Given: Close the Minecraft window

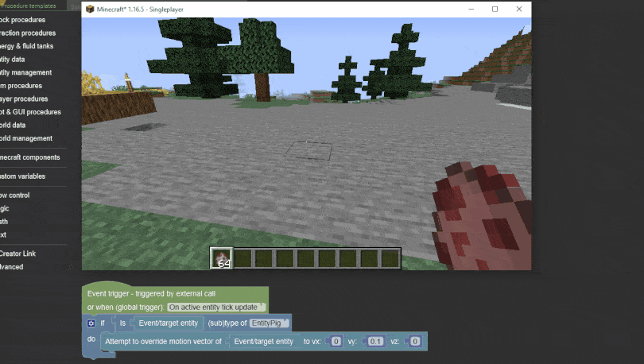Looking at the screenshot, I should click(519, 9).
